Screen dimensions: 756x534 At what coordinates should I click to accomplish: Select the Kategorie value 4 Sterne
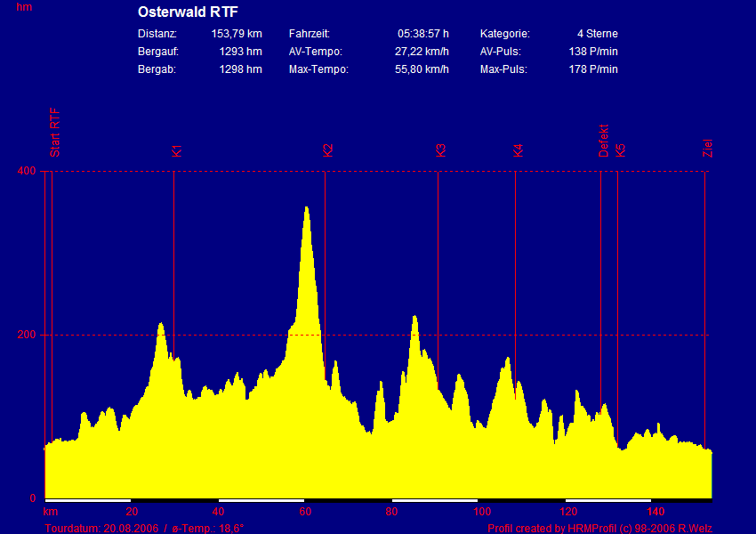[x=597, y=34]
